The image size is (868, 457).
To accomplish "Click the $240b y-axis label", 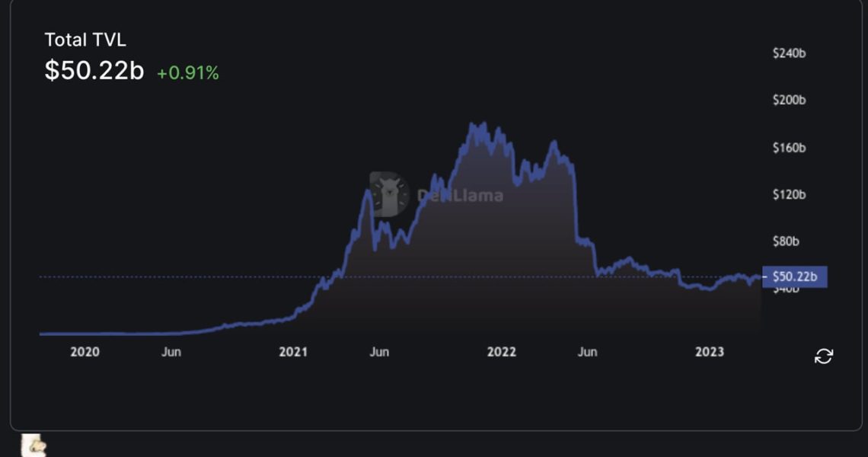I will coord(789,54).
